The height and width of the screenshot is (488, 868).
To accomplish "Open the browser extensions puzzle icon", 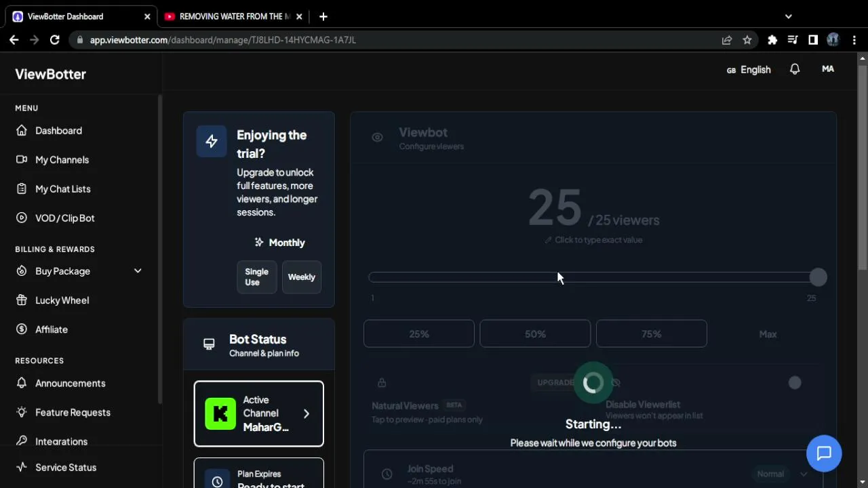I will click(x=772, y=40).
